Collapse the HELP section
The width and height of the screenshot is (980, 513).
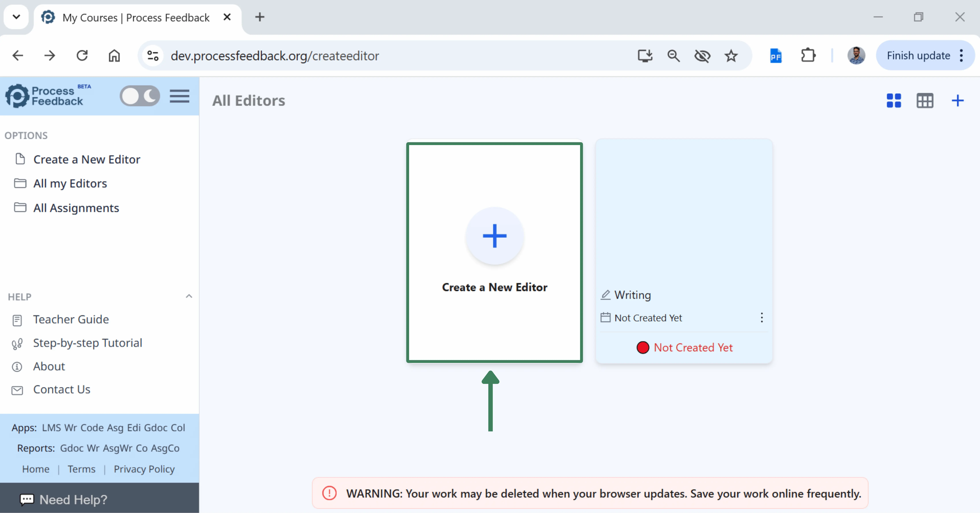pyautogui.click(x=189, y=296)
